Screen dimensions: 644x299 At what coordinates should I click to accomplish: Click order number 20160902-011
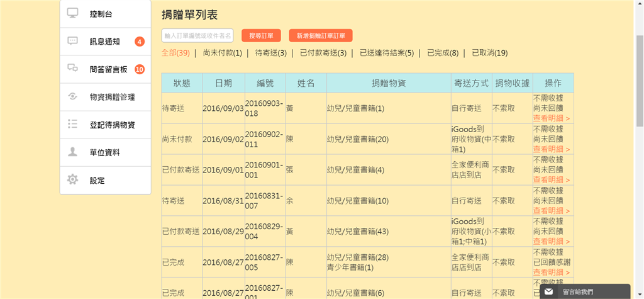pyautogui.click(x=264, y=139)
